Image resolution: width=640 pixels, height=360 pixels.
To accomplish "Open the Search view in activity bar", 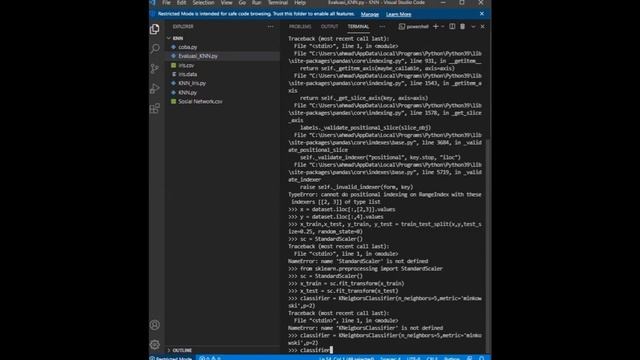I will click(x=155, y=49).
